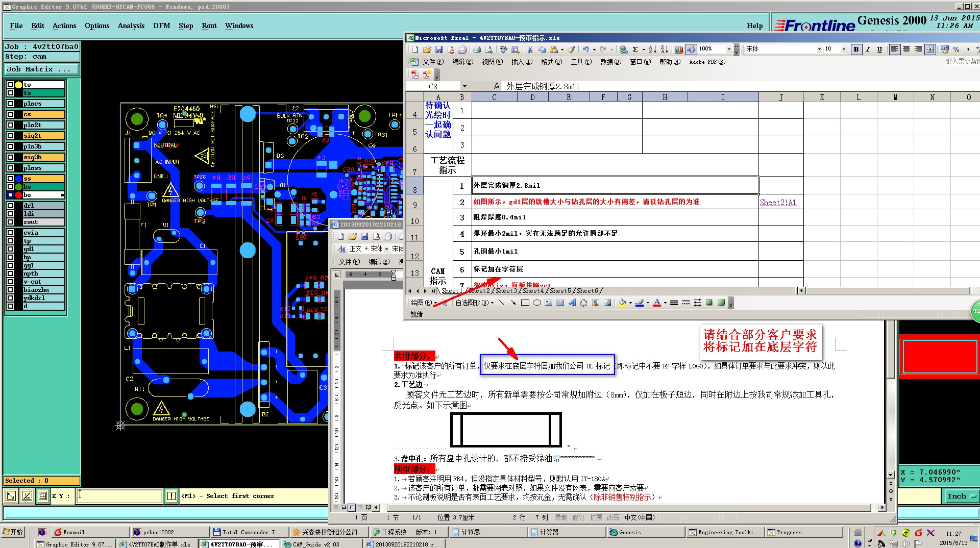The height and width of the screenshot is (548, 980).
Task: Click New workbook icon in Excel toolbar
Action: [x=415, y=49]
